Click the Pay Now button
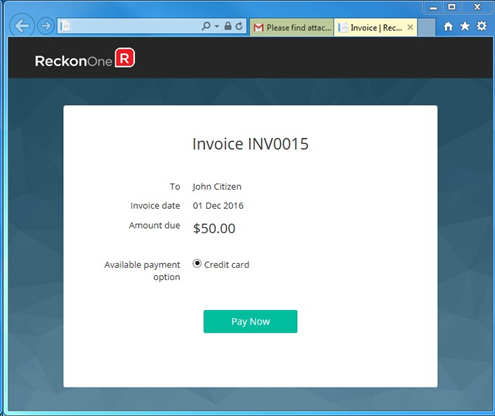 pyautogui.click(x=250, y=321)
